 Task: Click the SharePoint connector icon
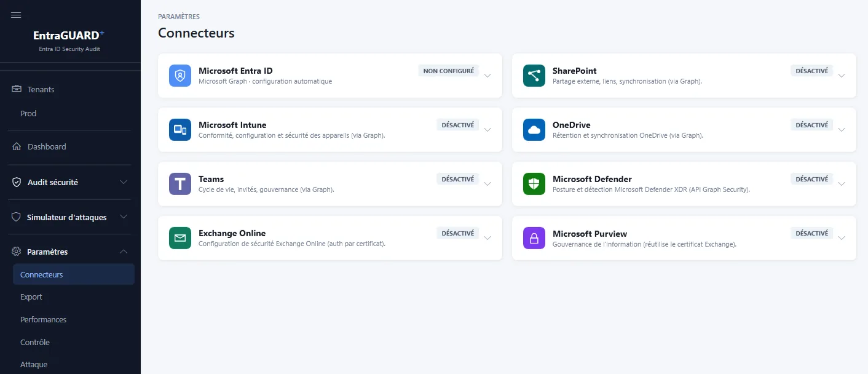coord(534,76)
